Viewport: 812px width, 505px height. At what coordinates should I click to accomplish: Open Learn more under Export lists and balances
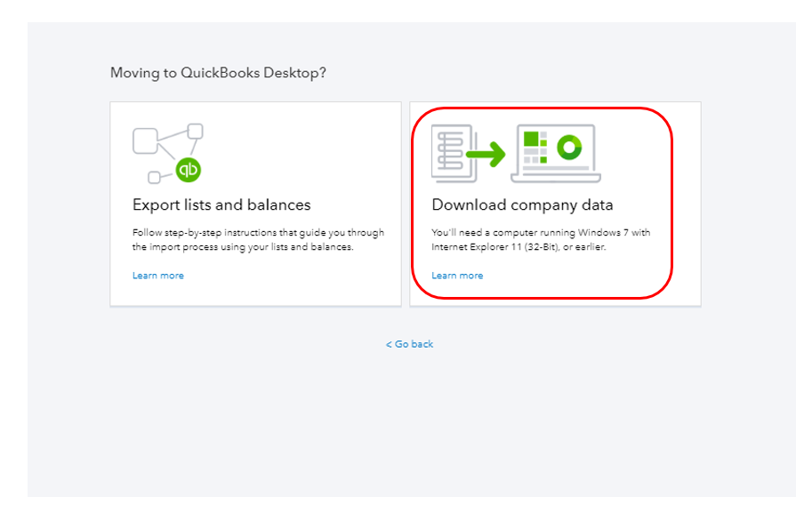[158, 276]
